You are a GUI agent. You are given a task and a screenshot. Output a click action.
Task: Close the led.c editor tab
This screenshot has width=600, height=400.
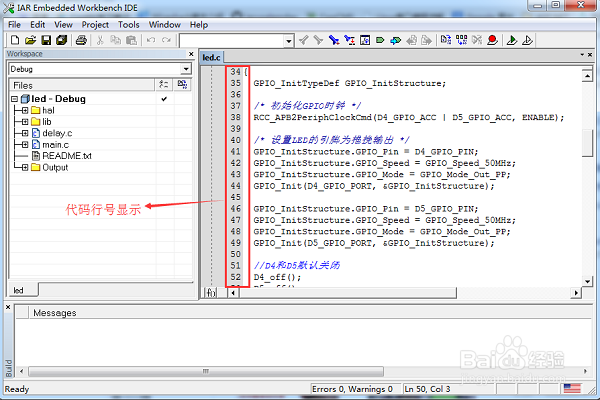pos(590,55)
